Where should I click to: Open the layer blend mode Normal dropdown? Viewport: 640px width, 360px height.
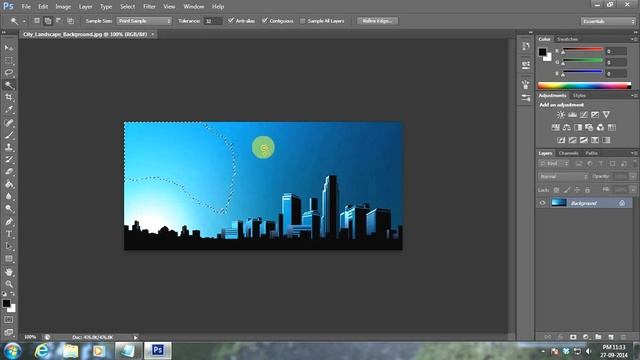[x=563, y=177]
